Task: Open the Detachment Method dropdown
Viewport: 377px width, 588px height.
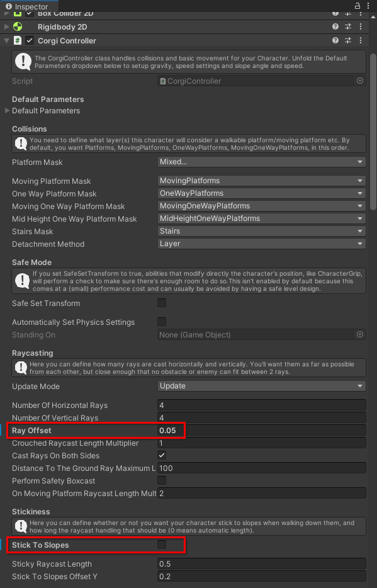Action: point(262,244)
